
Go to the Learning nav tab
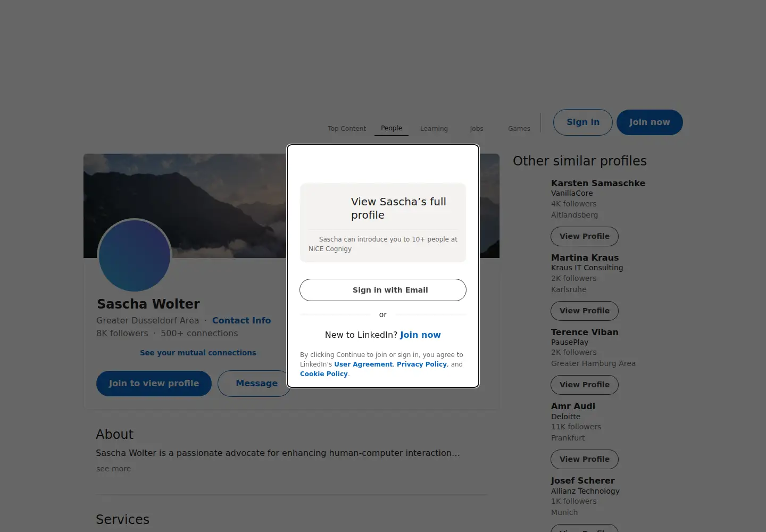434,129
